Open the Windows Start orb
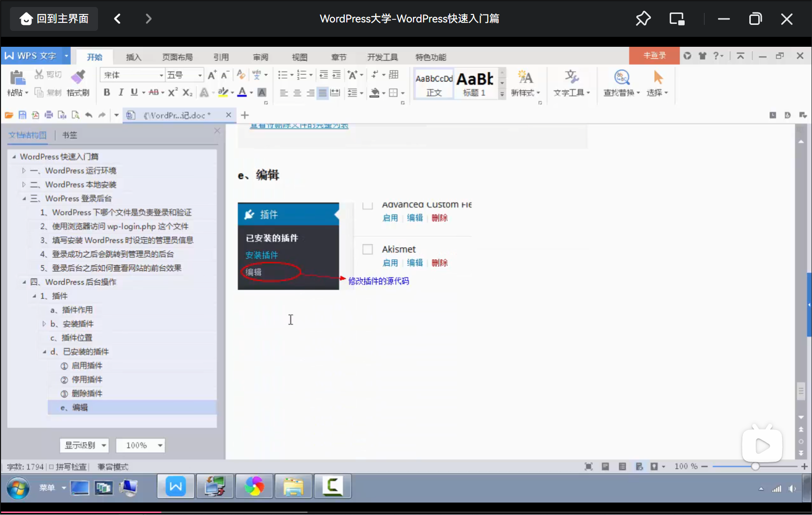Image resolution: width=812 pixels, height=515 pixels. pyautogui.click(x=18, y=488)
